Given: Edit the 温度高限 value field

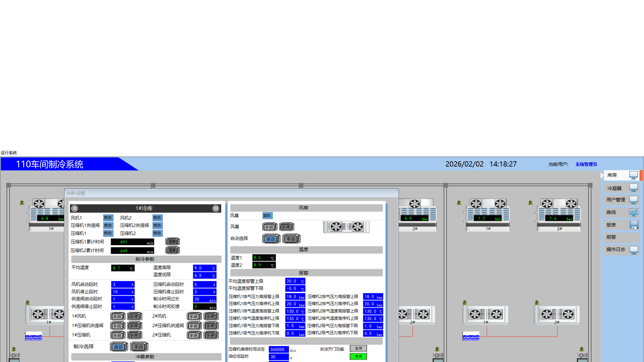Looking at the screenshot, I should click(x=204, y=268).
